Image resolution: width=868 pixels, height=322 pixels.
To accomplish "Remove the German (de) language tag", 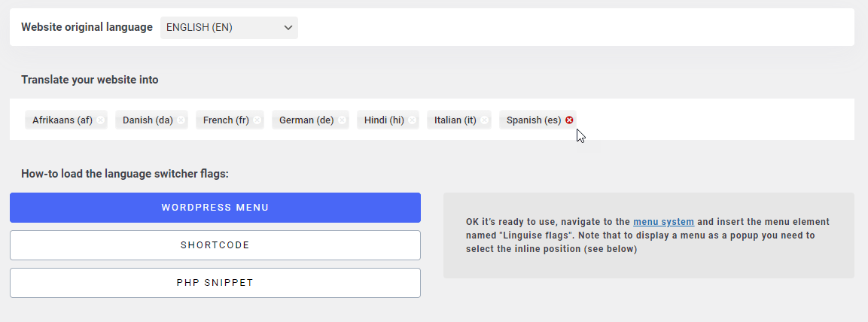I will tap(343, 120).
